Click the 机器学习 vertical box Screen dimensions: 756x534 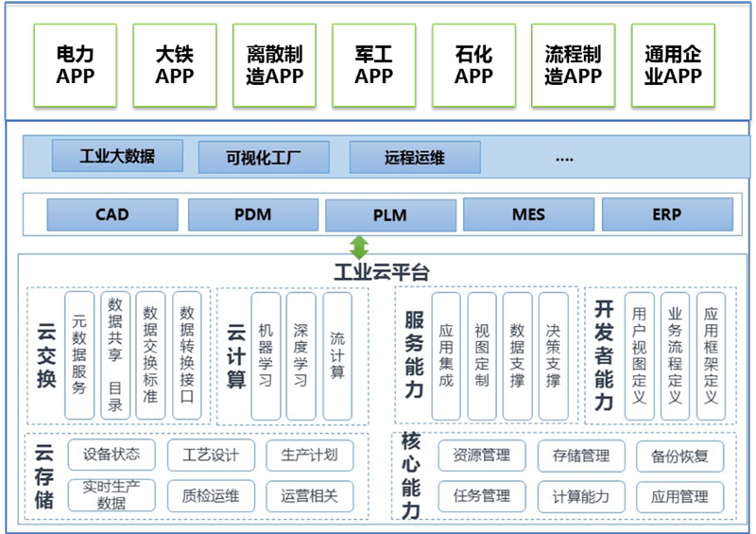pyautogui.click(x=266, y=355)
